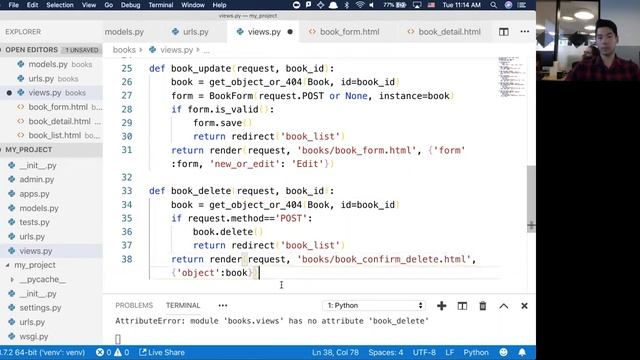Click the split editor right icon
640x360 pixels.
[503, 32]
